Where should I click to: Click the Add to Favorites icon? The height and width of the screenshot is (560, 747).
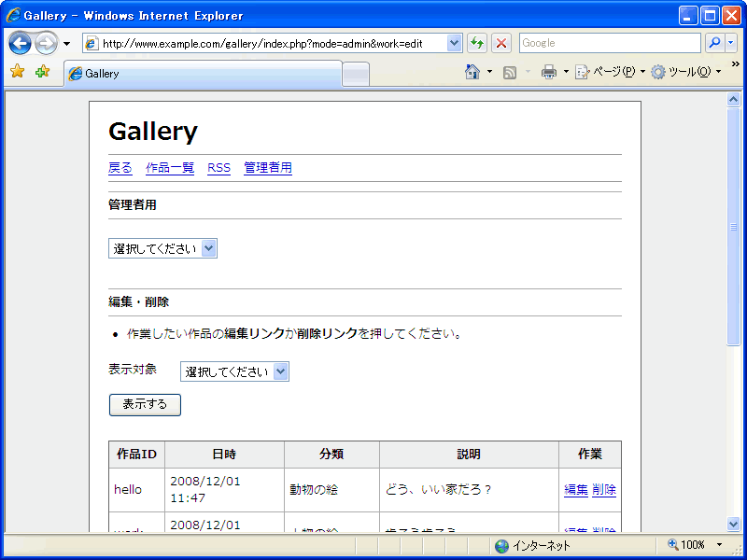[x=42, y=72]
